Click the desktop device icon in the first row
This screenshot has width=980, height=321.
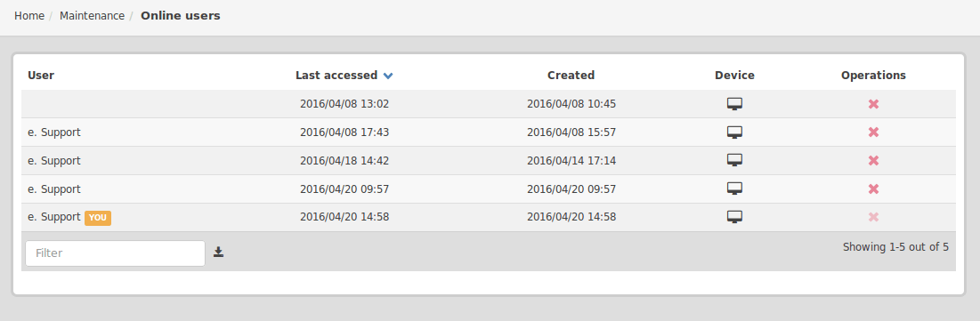coord(734,104)
